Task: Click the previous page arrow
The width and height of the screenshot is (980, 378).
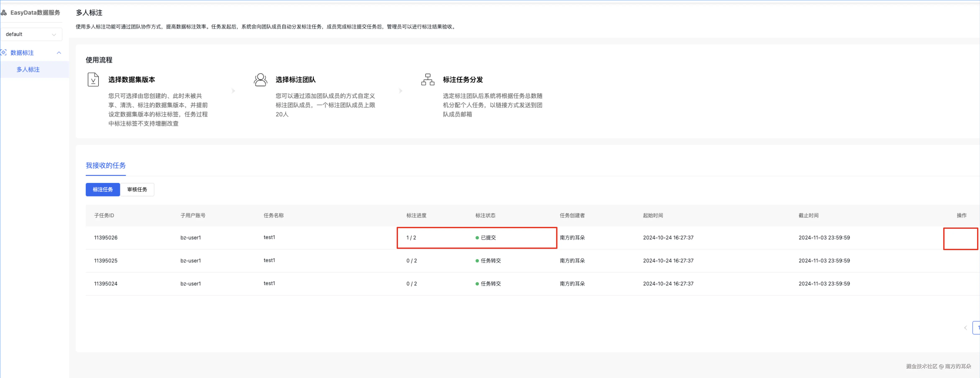Action: tap(965, 327)
